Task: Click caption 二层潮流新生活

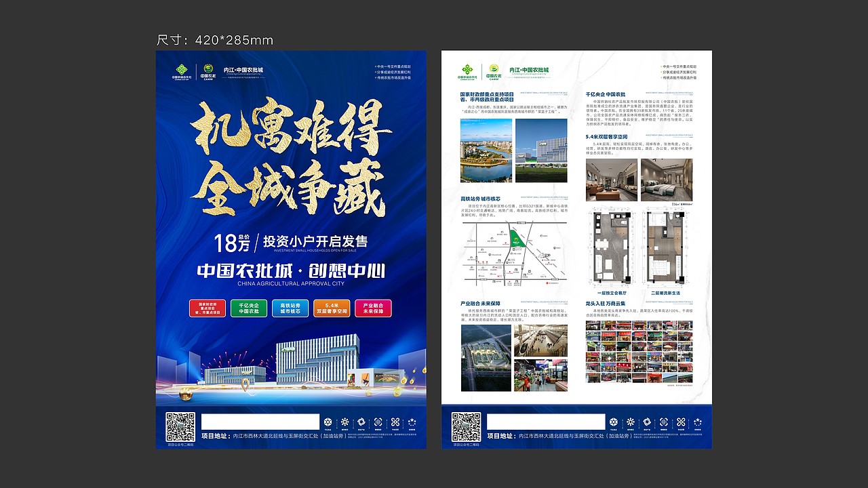Action: 666,293
